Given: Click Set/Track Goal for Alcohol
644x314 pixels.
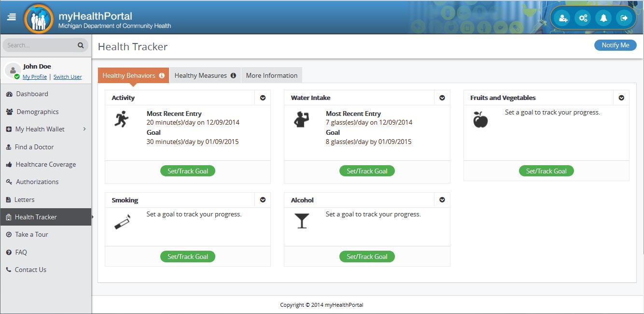Looking at the screenshot, I should point(367,257).
